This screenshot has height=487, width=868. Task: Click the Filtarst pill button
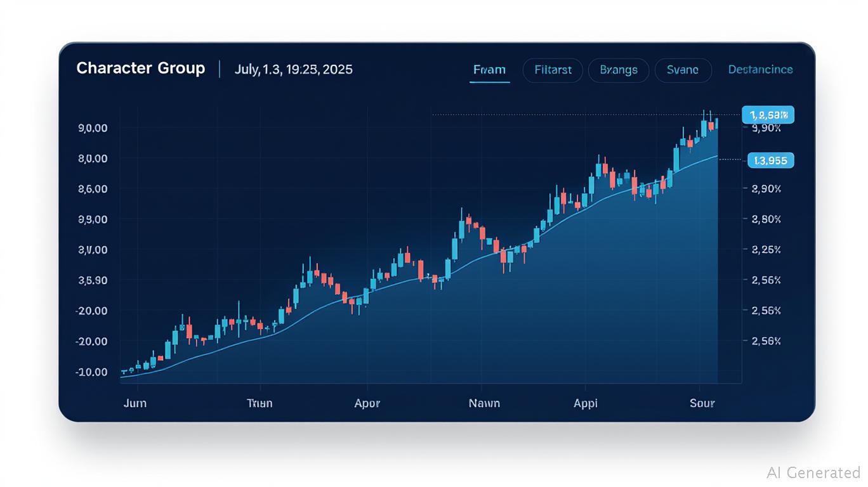click(553, 70)
